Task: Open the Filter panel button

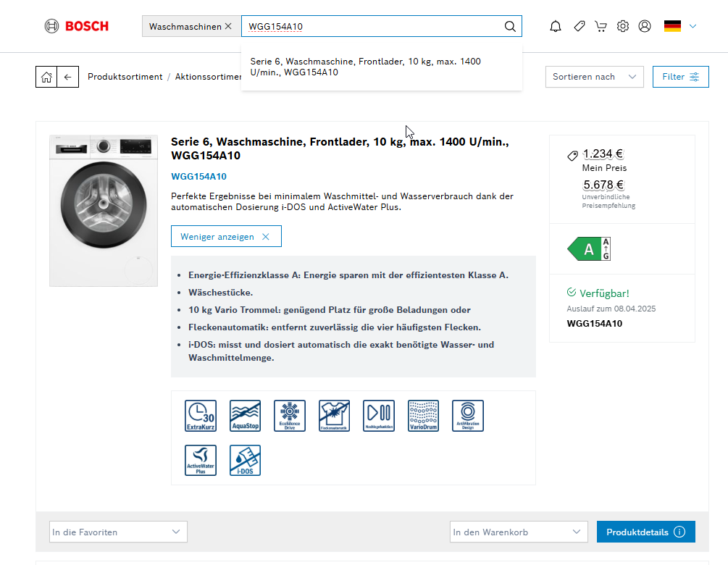Action: pos(680,77)
